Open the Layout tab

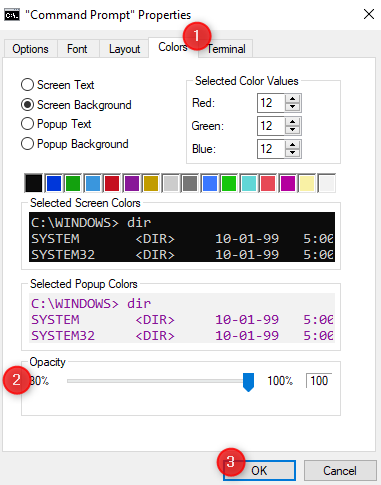(124, 49)
